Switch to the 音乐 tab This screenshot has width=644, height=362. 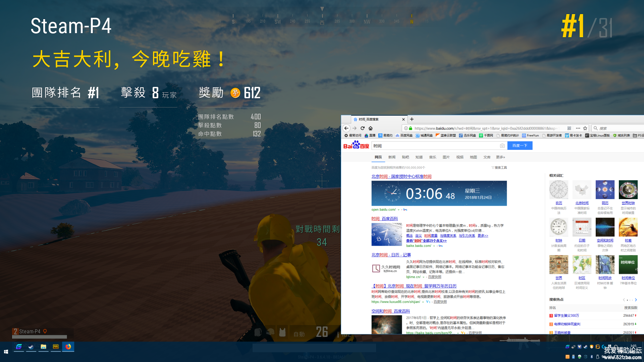[x=433, y=157]
